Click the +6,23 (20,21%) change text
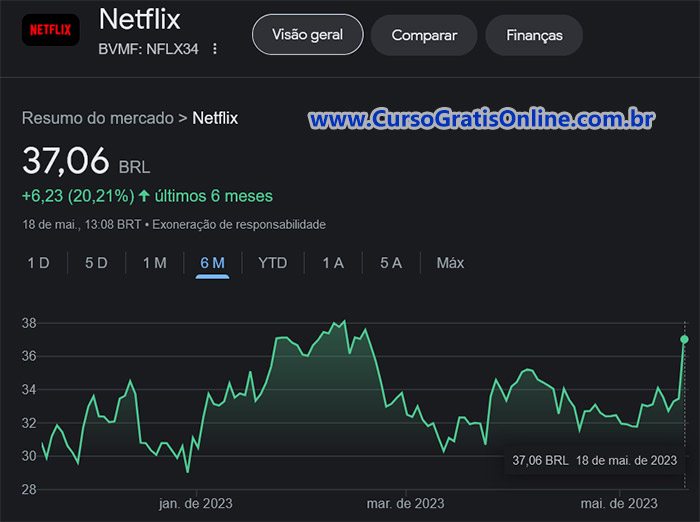The height and width of the screenshot is (522, 700). tap(78, 196)
